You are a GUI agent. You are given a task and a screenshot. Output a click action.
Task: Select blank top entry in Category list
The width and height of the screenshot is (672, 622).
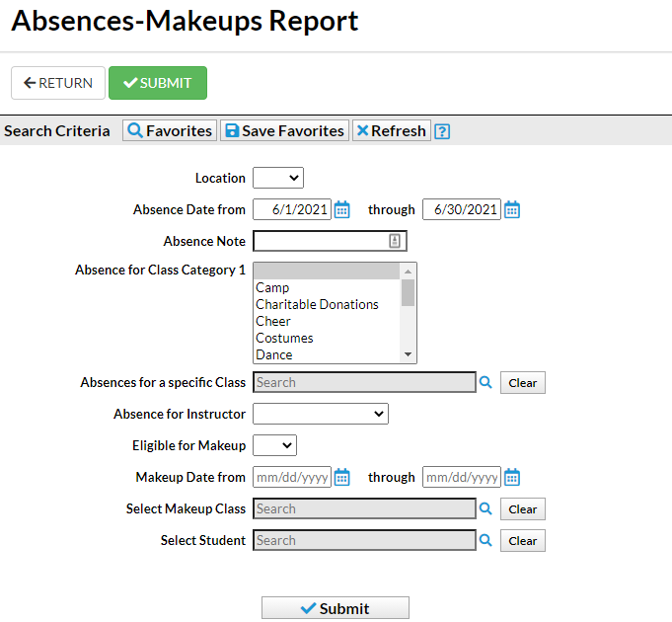[327, 271]
